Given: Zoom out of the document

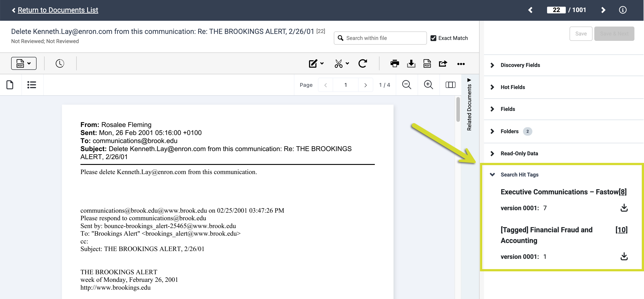Looking at the screenshot, I should pos(406,85).
